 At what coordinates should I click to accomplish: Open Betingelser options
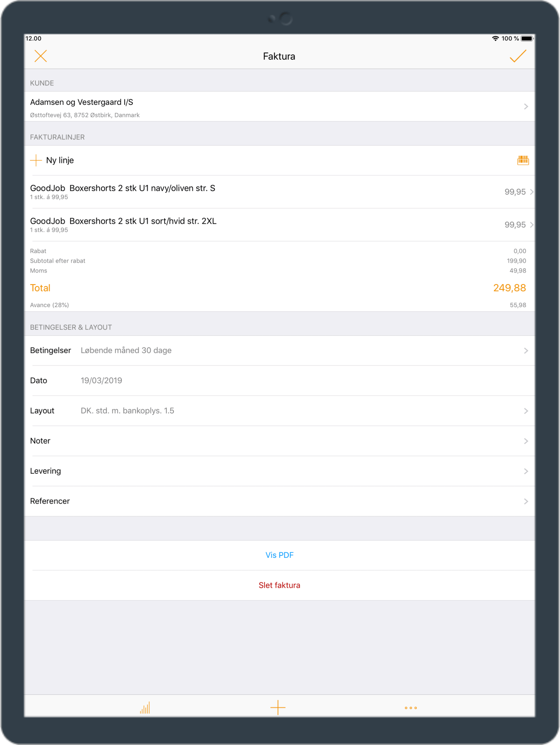(x=279, y=350)
